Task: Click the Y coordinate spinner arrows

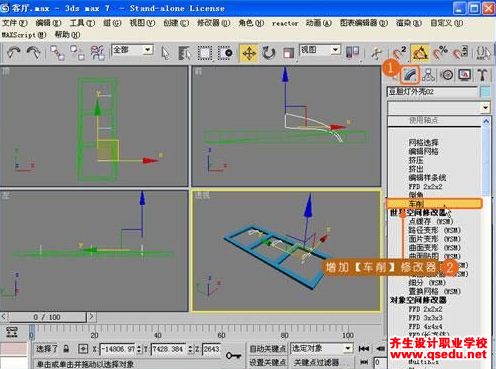Action: [190, 349]
